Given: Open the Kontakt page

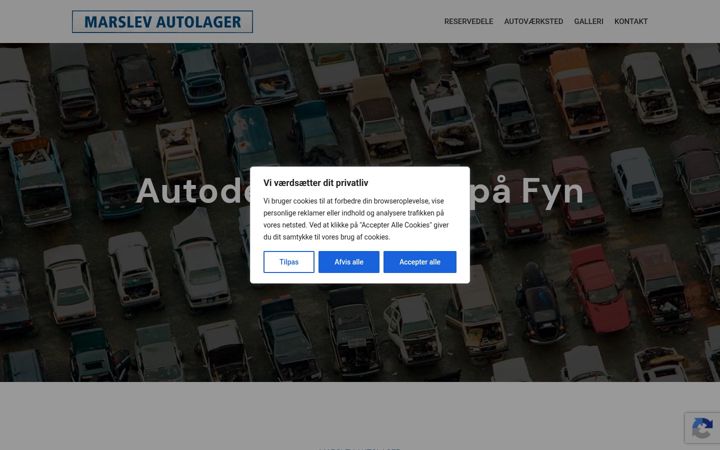Looking at the screenshot, I should [x=630, y=21].
